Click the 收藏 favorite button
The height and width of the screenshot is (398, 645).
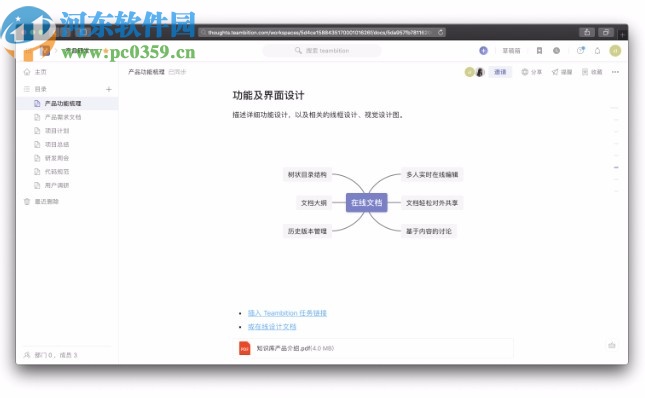coord(592,72)
